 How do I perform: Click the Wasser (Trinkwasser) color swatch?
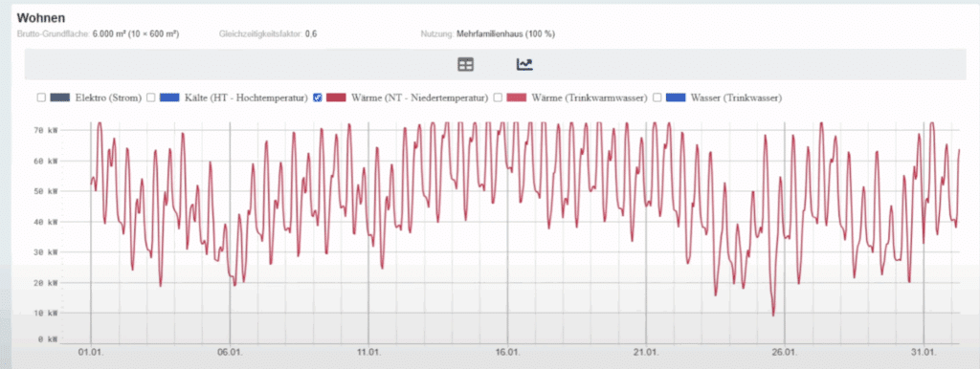point(676,98)
